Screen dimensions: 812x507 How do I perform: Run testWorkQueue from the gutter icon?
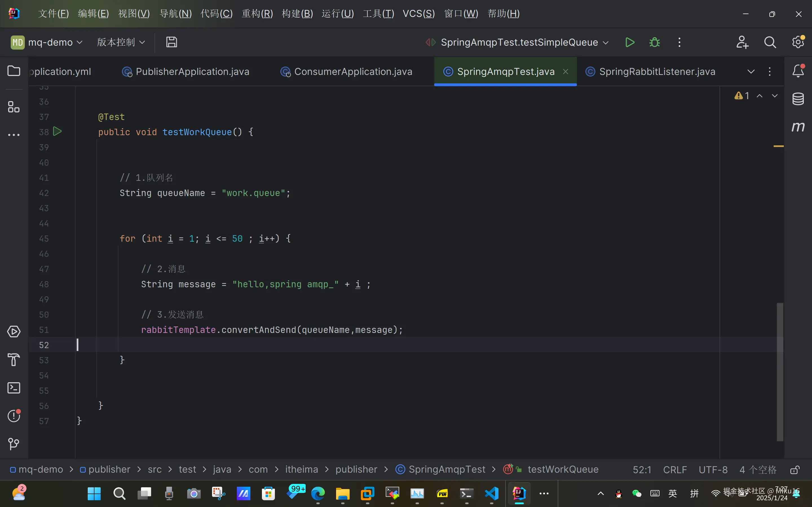tap(58, 132)
